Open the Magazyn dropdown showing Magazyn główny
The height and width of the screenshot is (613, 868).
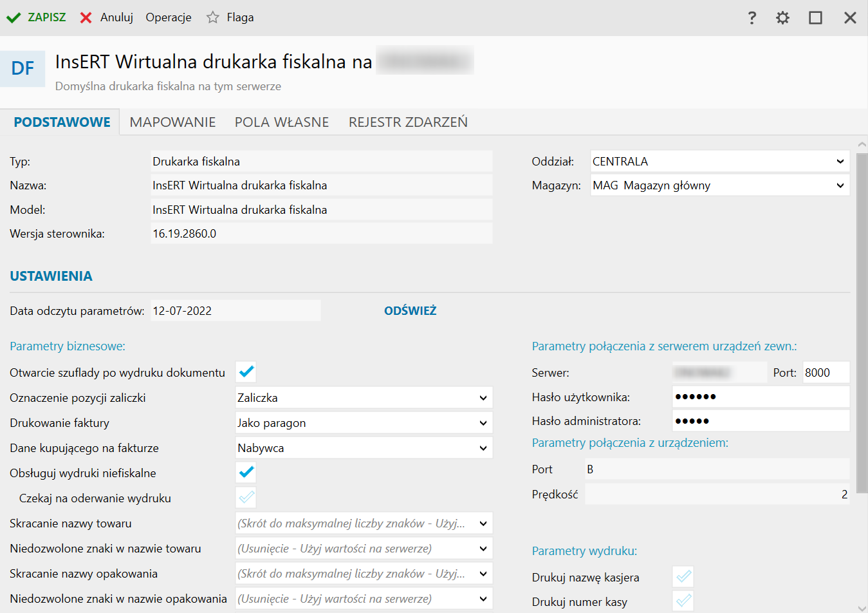click(x=720, y=185)
